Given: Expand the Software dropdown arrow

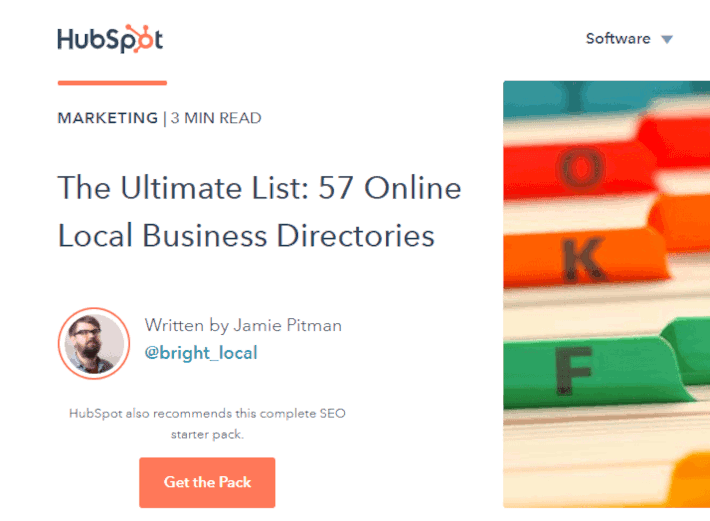Looking at the screenshot, I should [667, 39].
